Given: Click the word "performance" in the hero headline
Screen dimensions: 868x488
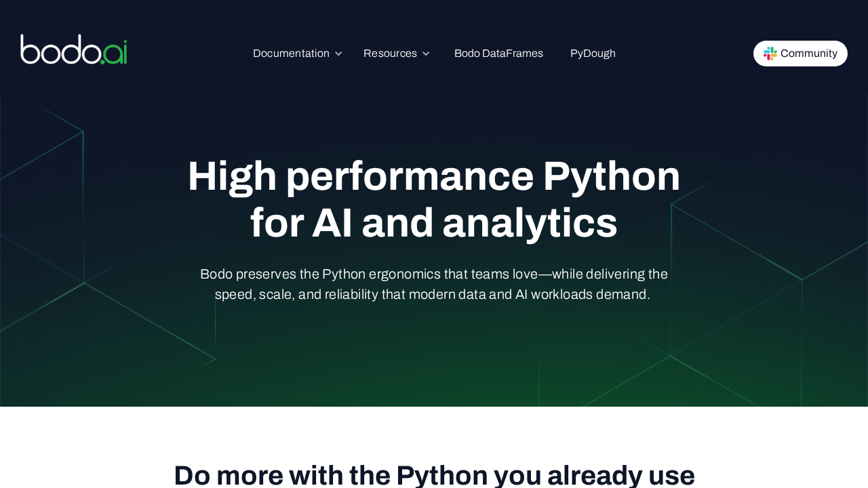Looking at the screenshot, I should point(410,176).
